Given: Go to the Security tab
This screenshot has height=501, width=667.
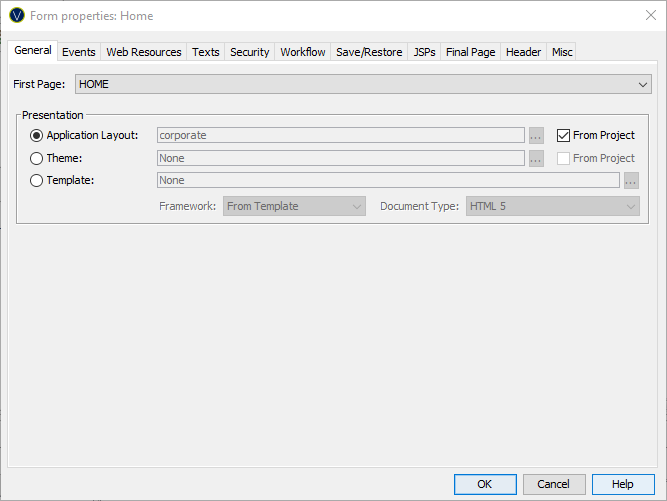Looking at the screenshot, I should [249, 52].
